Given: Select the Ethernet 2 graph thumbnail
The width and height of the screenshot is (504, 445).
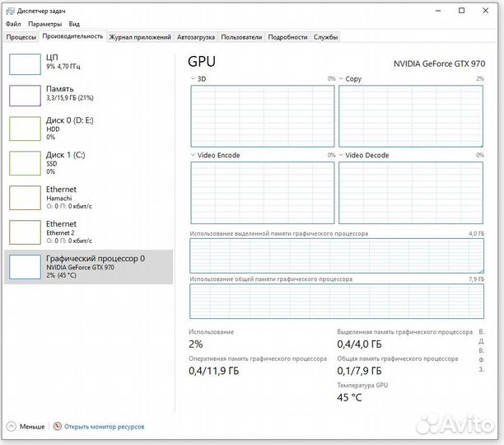Looking at the screenshot, I should [25, 232].
